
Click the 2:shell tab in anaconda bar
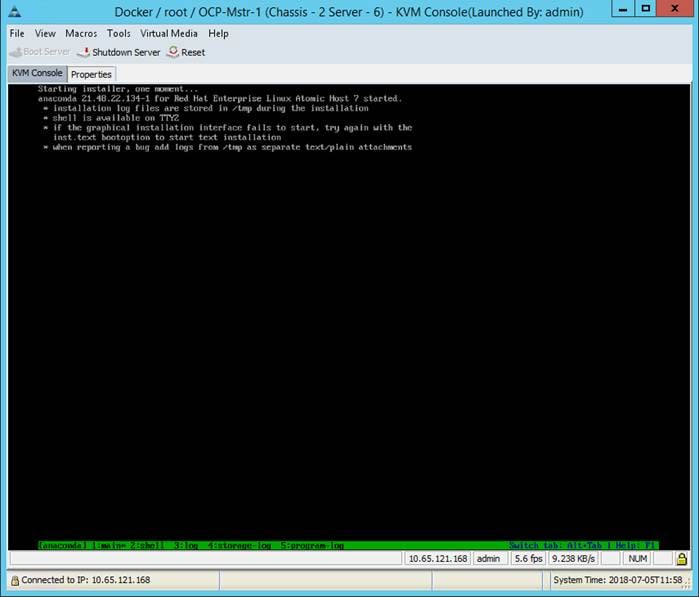[147, 545]
